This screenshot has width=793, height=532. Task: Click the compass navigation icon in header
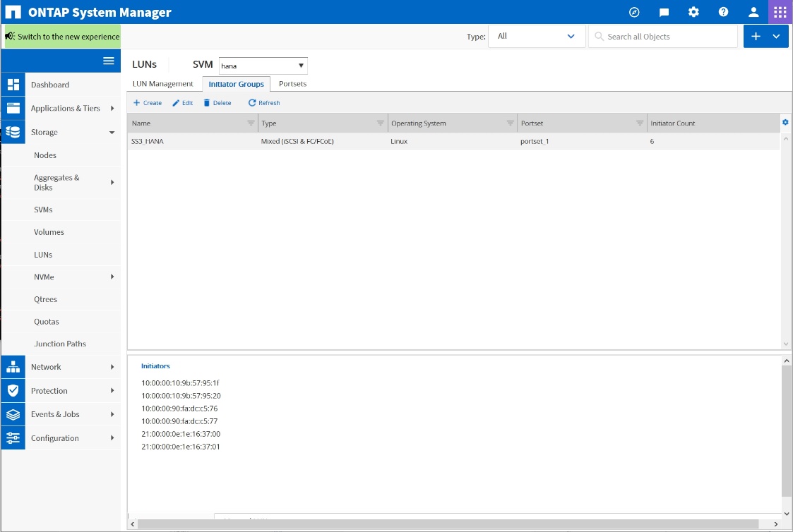[634, 12]
